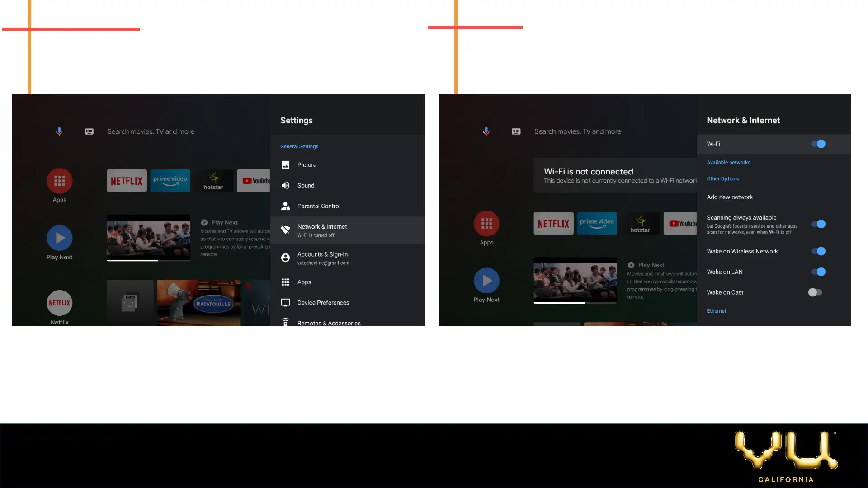Click the round Netflix icon in left sidebar
868x488 pixels.
click(59, 303)
